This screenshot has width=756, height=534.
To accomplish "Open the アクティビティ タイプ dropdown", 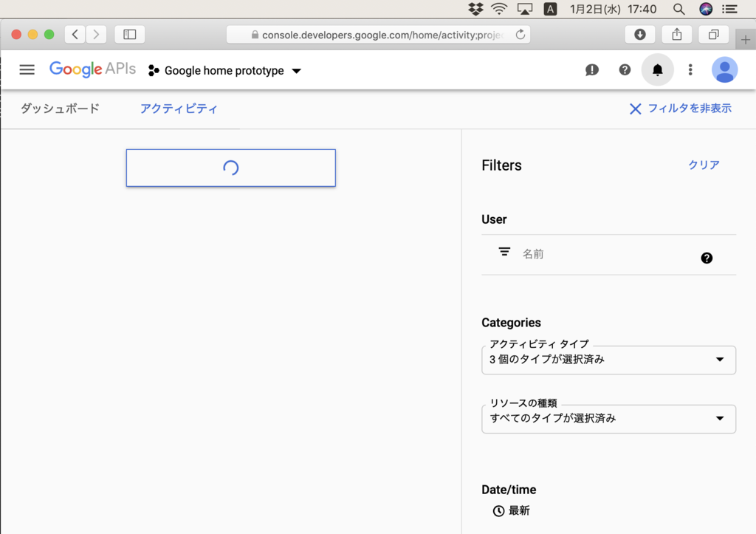I will click(x=608, y=361).
